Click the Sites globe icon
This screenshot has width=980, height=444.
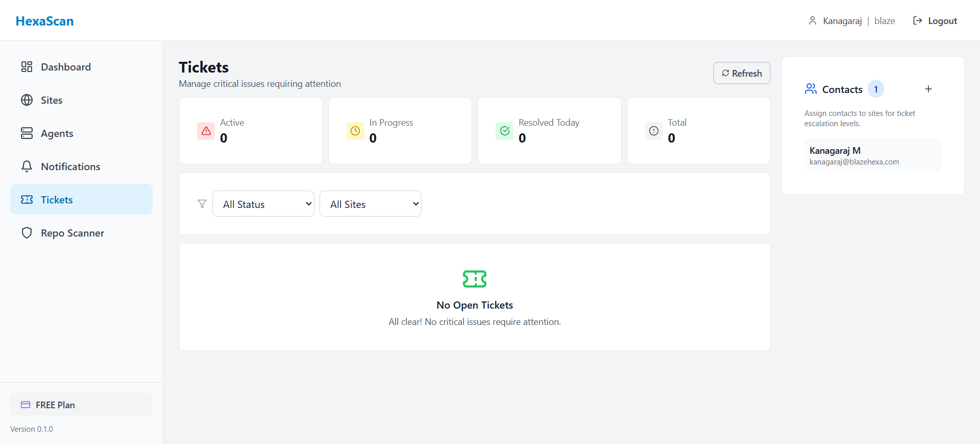(x=27, y=100)
